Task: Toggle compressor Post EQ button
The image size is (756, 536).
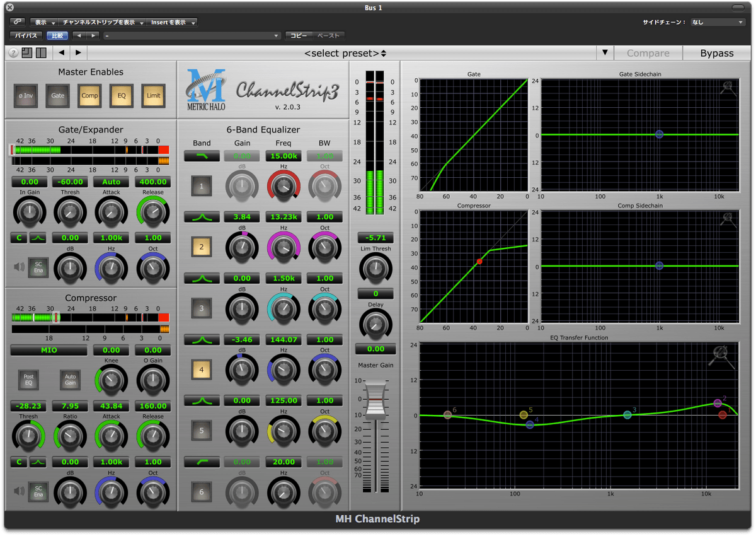Action: tap(28, 380)
